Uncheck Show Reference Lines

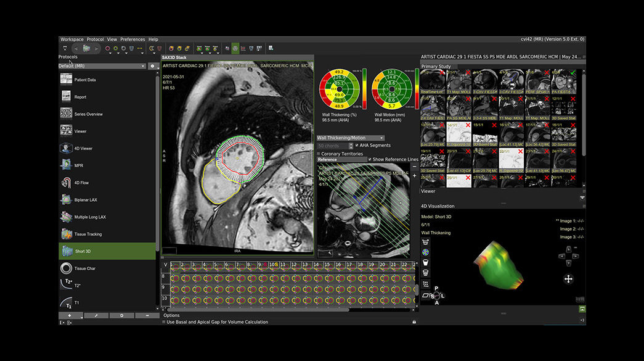pyautogui.click(x=370, y=159)
